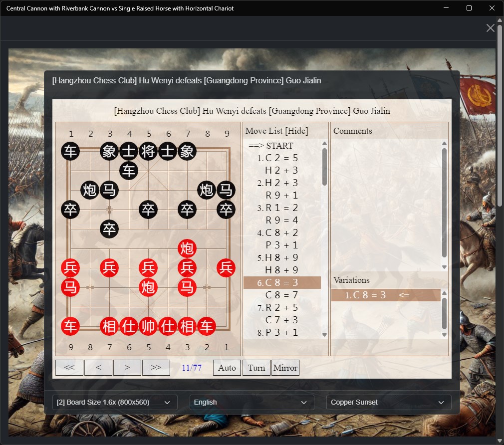Select the black chariot in the top-left corner
Viewport: 504px width, 445px height.
[70, 151]
